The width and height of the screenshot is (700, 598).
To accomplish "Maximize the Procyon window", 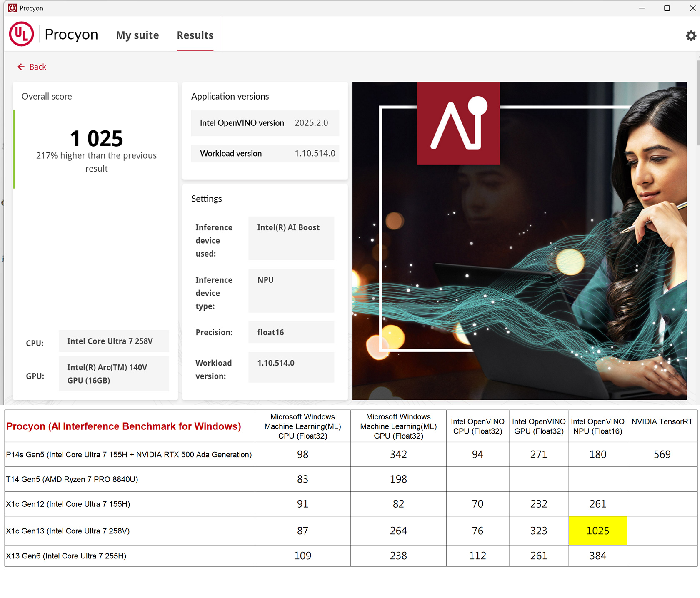I will coord(667,8).
